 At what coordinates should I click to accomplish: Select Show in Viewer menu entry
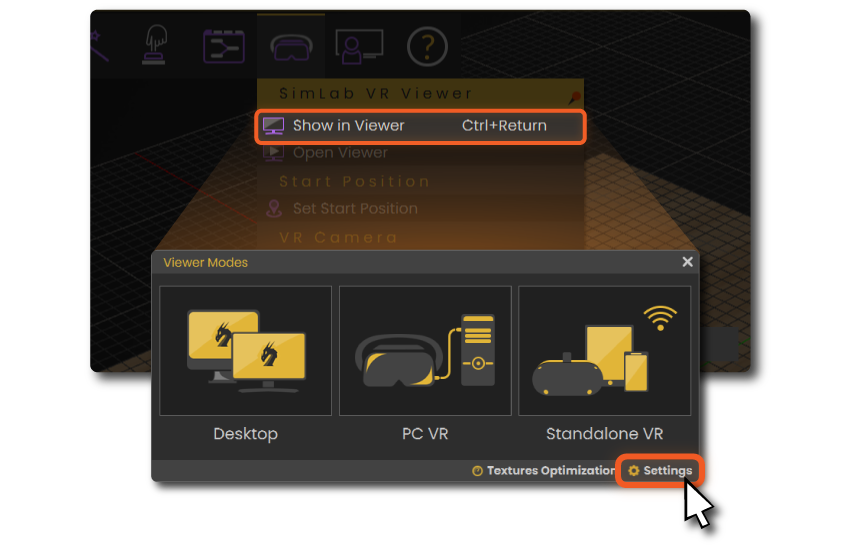420,126
